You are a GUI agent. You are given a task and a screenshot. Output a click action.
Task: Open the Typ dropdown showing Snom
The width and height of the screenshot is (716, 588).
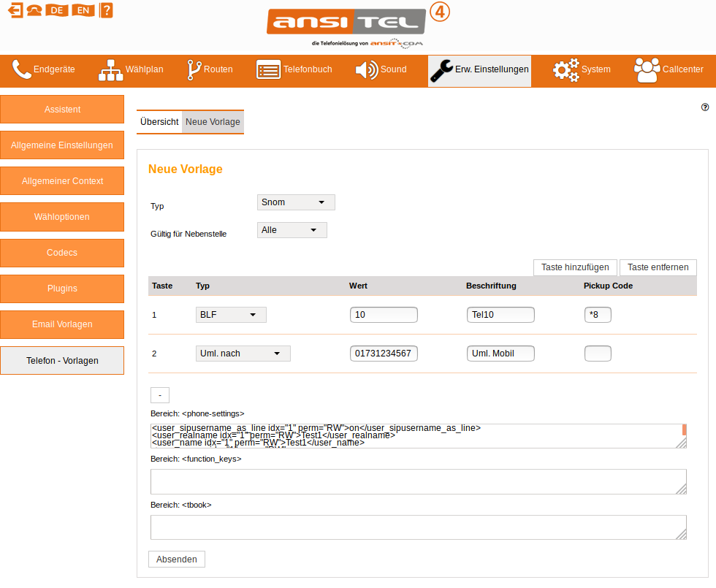pos(296,202)
